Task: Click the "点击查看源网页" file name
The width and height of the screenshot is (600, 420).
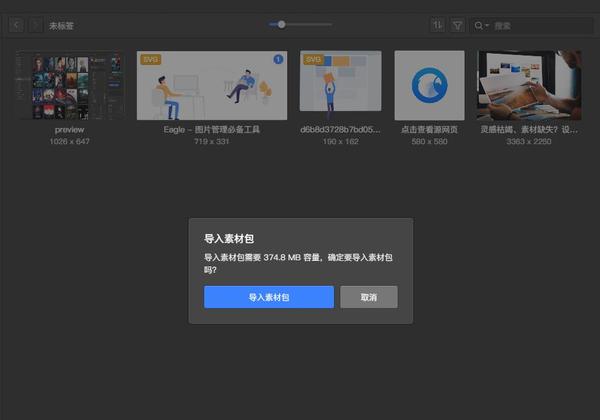Action: pyautogui.click(x=429, y=130)
